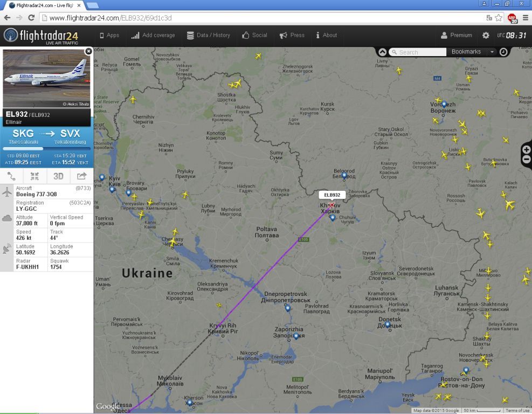Click the center-on-aircraft arrows icon
The height and width of the screenshot is (414, 532).
pos(34,176)
